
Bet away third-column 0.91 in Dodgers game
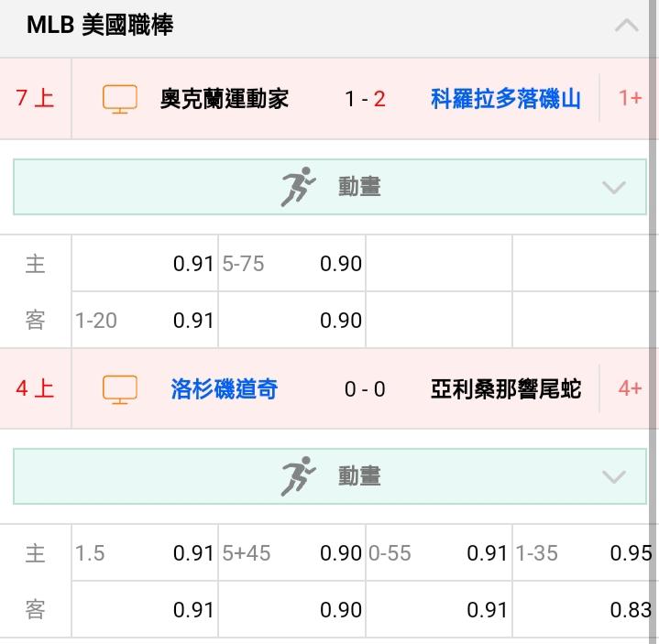pos(439,609)
